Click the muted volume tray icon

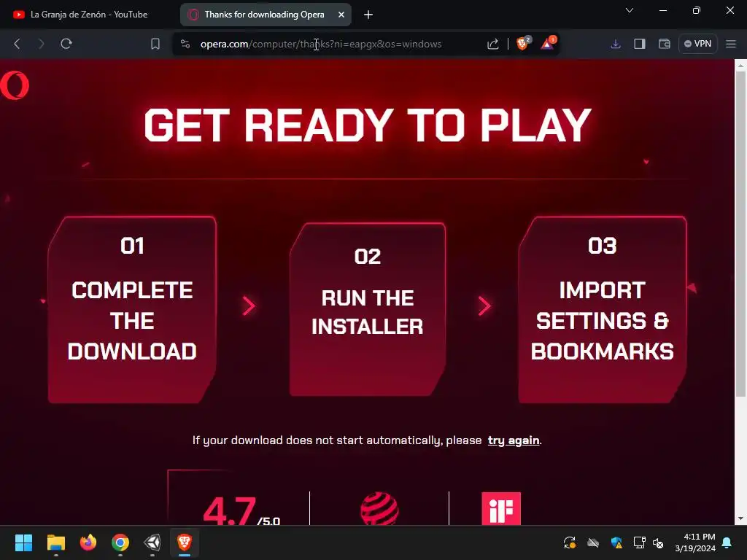point(659,542)
